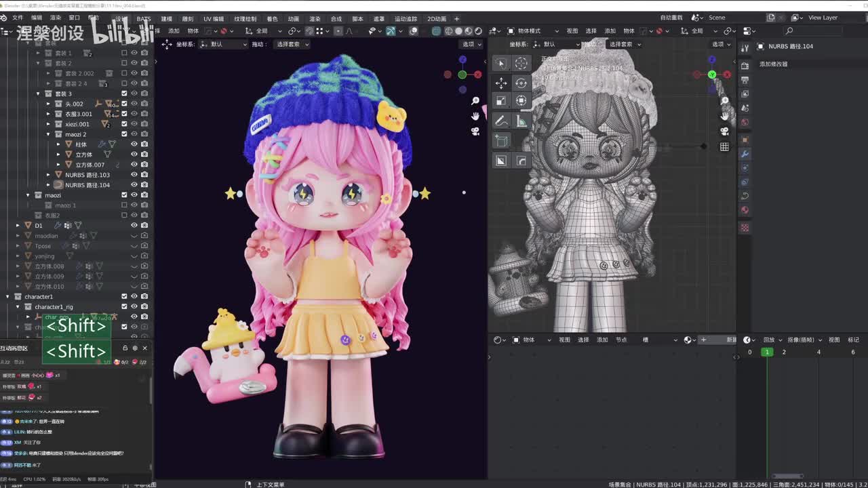Collapse the 套装 3 collection
This screenshot has width=868, height=488.
point(38,94)
